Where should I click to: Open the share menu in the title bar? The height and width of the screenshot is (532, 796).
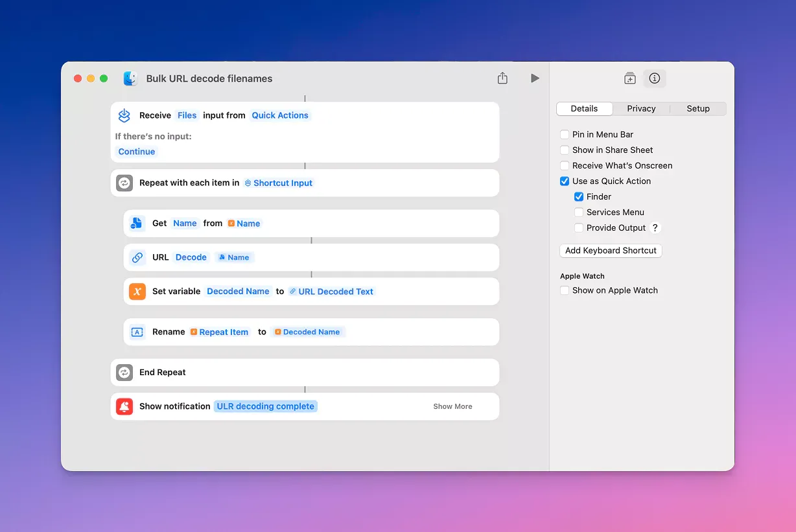(502, 77)
